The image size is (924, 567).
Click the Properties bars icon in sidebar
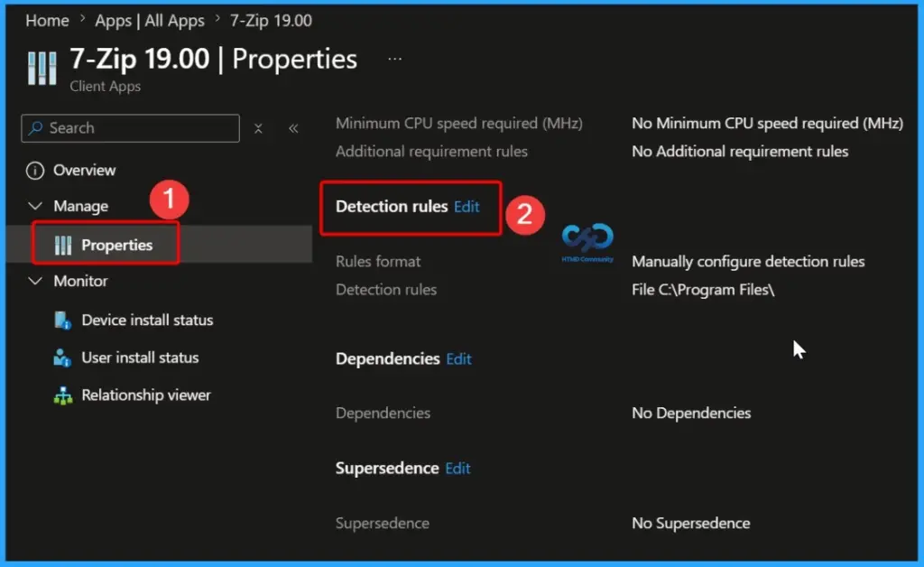tap(63, 246)
